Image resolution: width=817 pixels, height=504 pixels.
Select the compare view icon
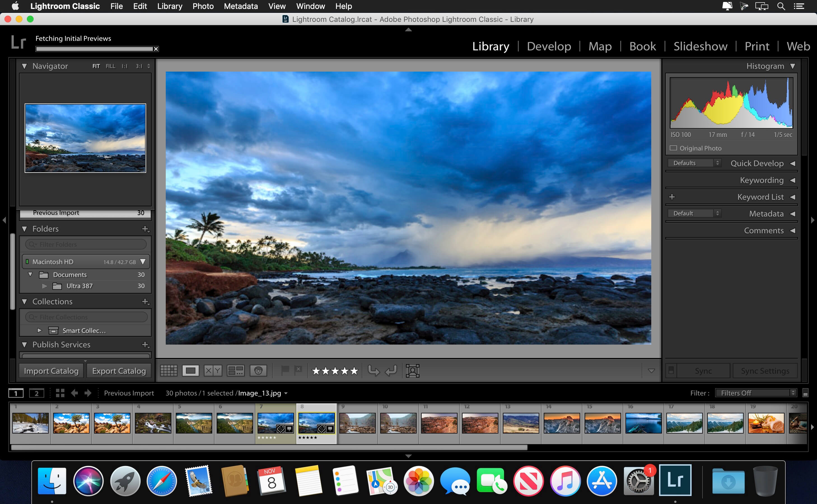coord(212,371)
